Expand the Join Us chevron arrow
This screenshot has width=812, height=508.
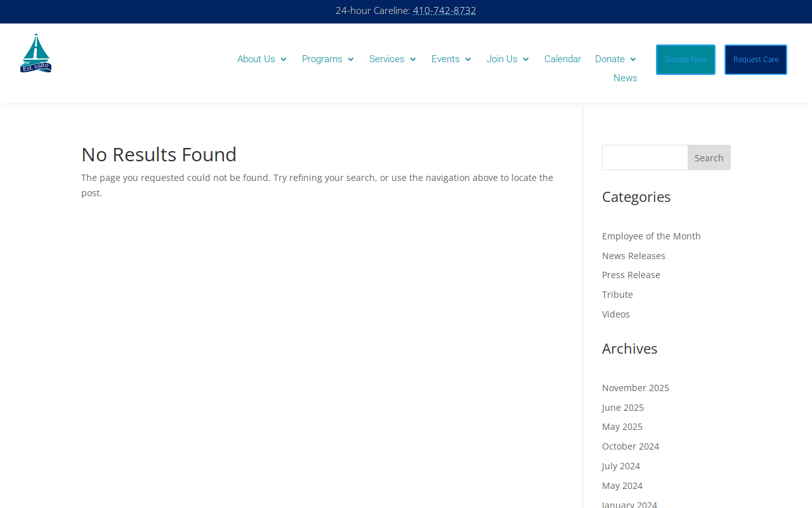pyautogui.click(x=526, y=59)
